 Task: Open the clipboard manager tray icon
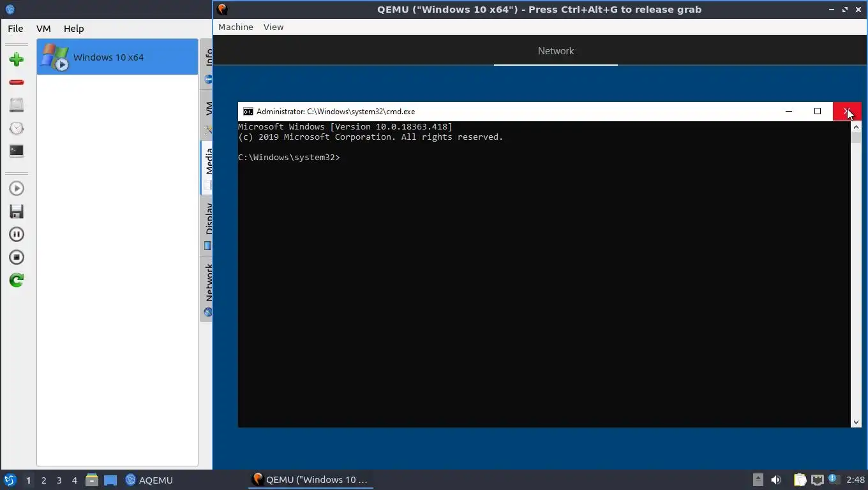[x=800, y=480]
